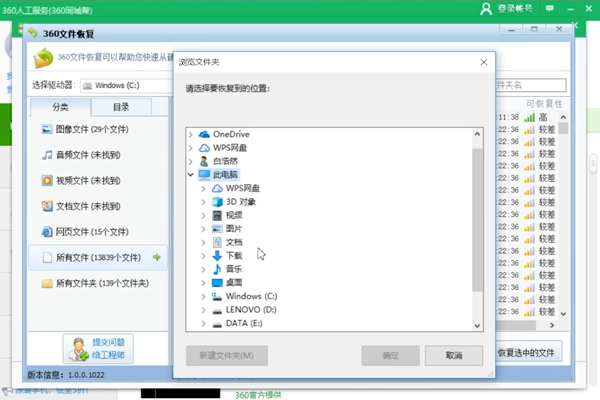Click the 网页文件 category icon

(47, 232)
